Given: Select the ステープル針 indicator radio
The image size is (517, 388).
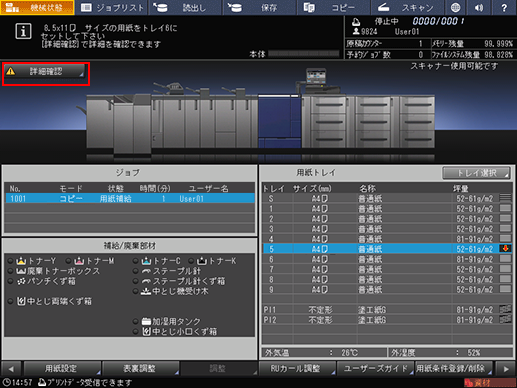Looking at the screenshot, I should tap(135, 271).
